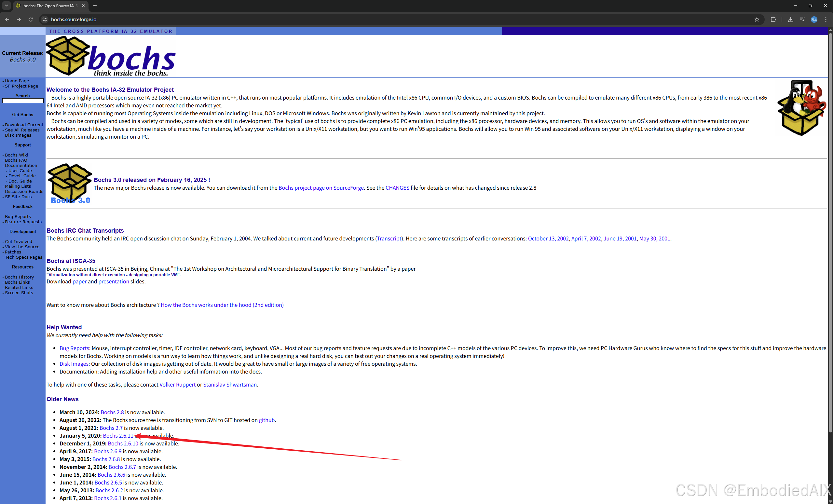Open Bochs FAQ link
833x504 pixels.
point(16,160)
